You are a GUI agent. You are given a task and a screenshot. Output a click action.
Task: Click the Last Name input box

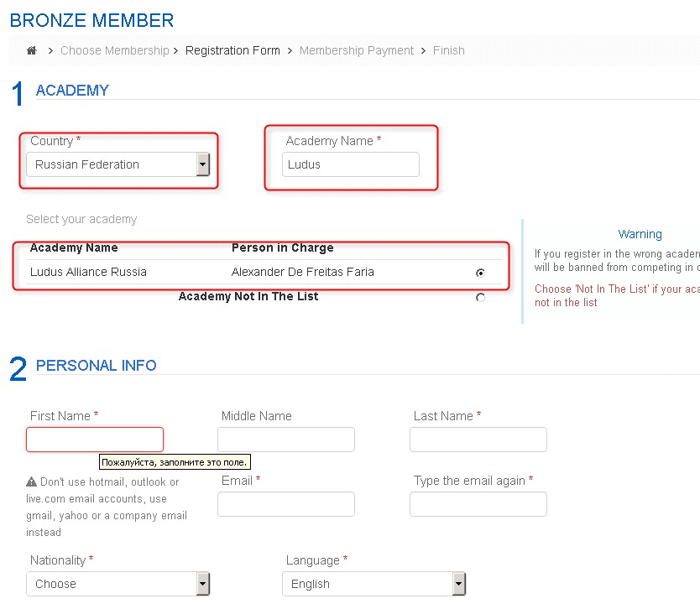(x=478, y=440)
